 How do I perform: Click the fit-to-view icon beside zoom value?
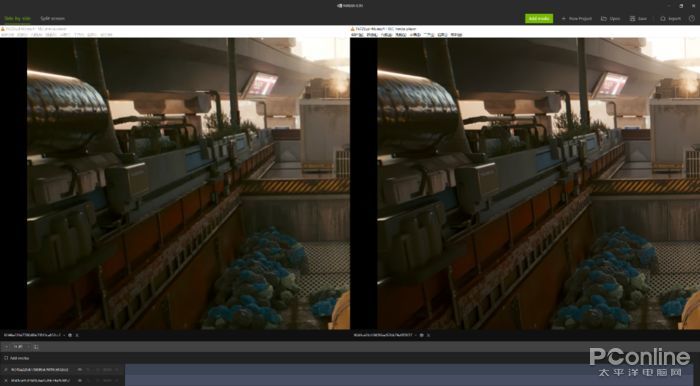coord(36,347)
